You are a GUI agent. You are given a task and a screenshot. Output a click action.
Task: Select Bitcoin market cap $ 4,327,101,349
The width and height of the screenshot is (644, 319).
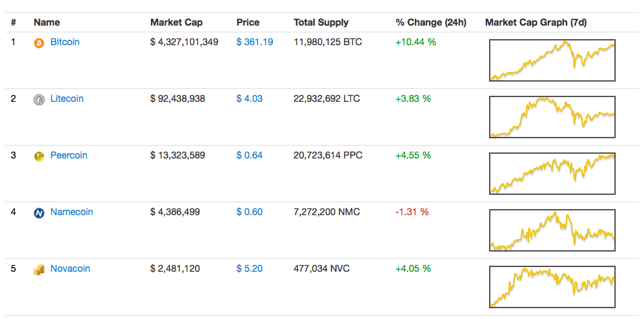coord(184,42)
